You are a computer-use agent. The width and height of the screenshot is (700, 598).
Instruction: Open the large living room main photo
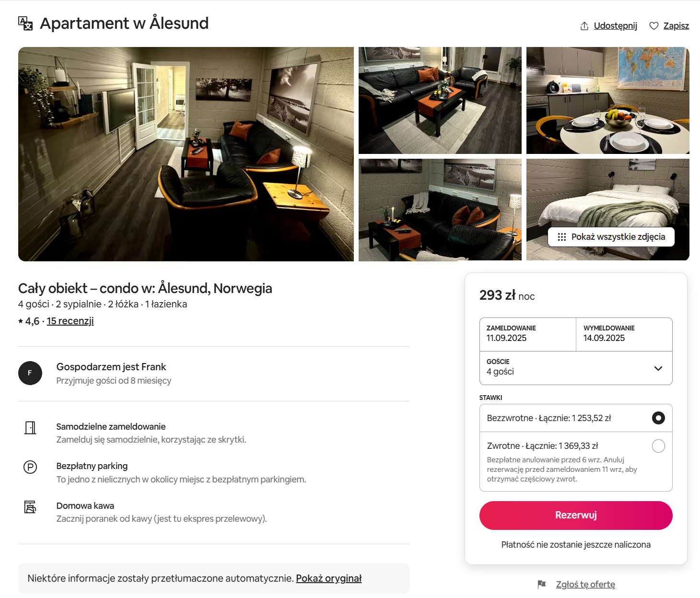(186, 154)
